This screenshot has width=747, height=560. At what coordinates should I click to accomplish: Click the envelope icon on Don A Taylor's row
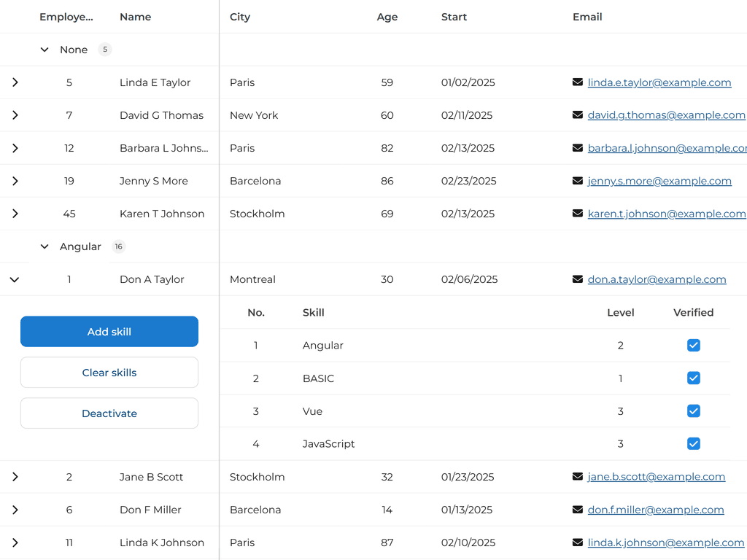click(577, 279)
